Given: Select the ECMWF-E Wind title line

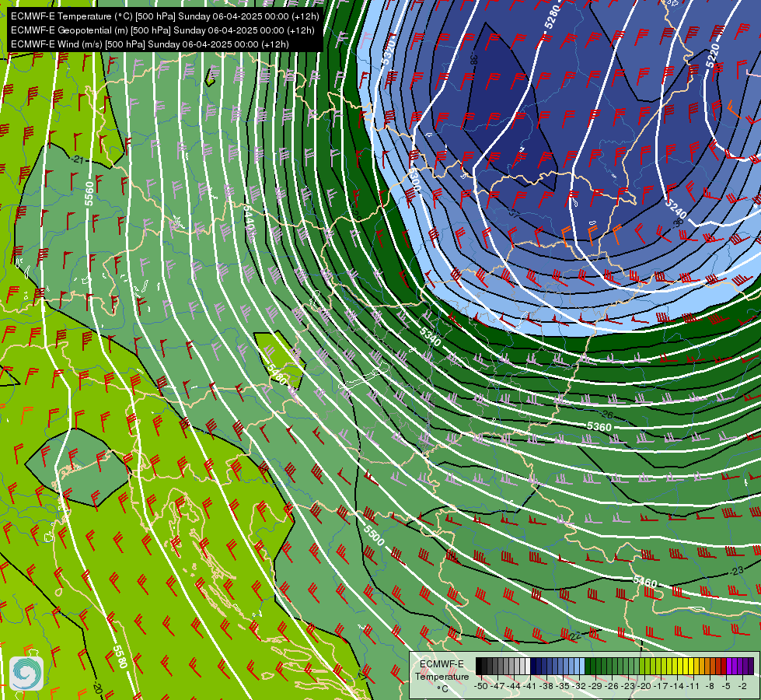Looking at the screenshot, I should pyautogui.click(x=150, y=44).
